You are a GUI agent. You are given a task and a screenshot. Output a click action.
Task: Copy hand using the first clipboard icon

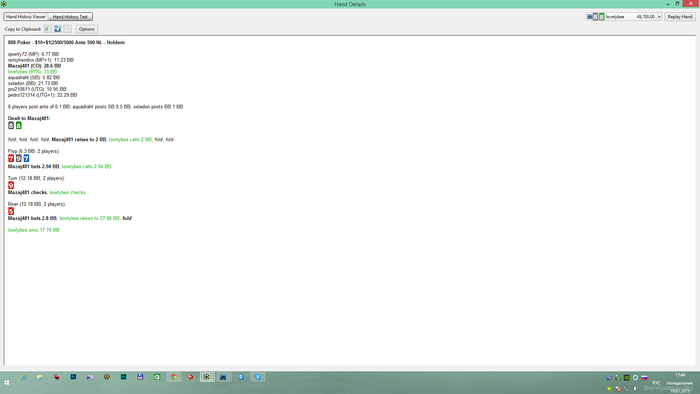tap(47, 29)
